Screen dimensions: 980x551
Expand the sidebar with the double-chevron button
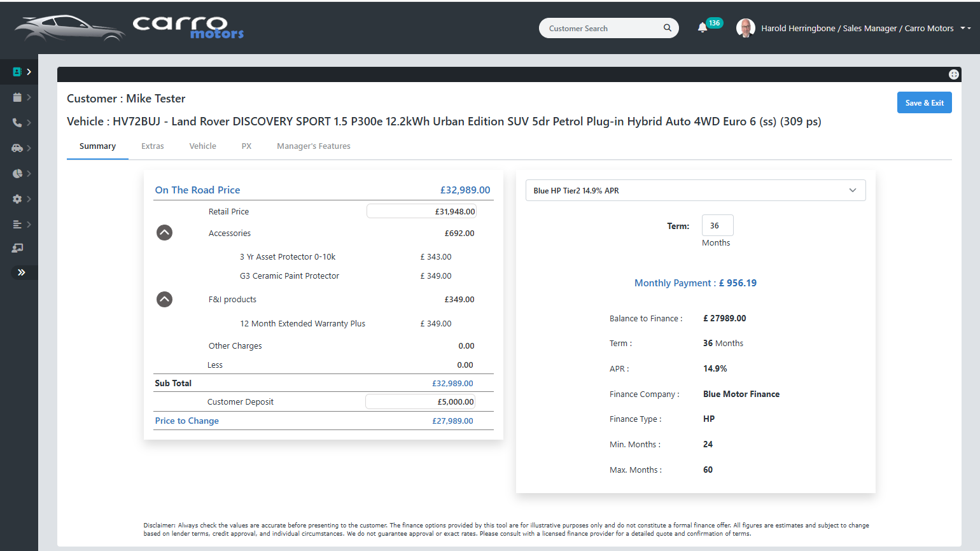21,272
